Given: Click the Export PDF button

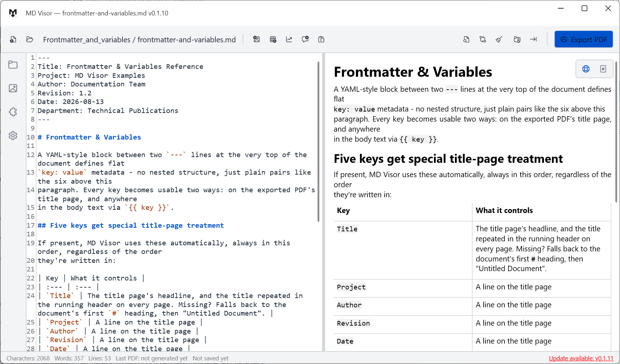Looking at the screenshot, I should [x=584, y=39].
